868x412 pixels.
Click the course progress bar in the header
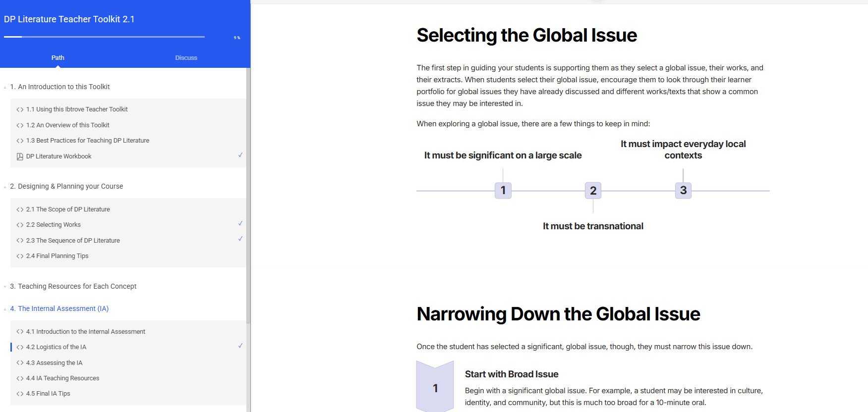104,37
